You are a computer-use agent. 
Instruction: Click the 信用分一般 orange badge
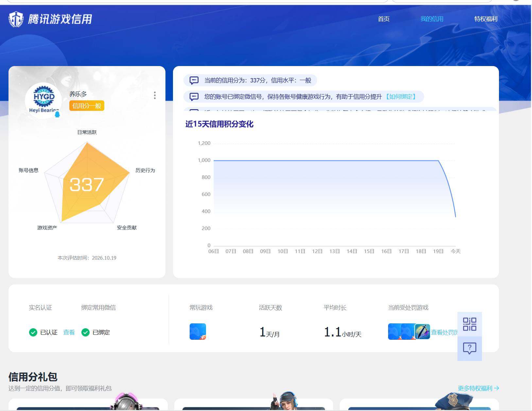(87, 106)
